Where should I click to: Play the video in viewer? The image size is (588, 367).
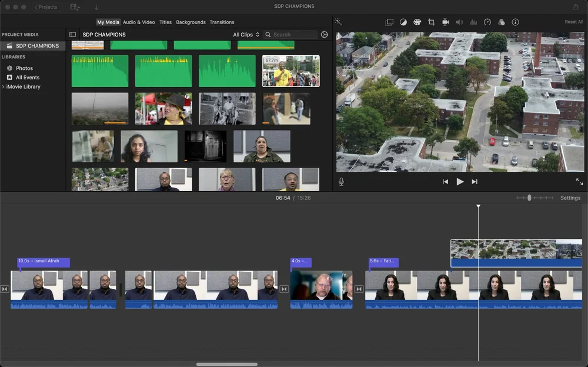pos(460,182)
